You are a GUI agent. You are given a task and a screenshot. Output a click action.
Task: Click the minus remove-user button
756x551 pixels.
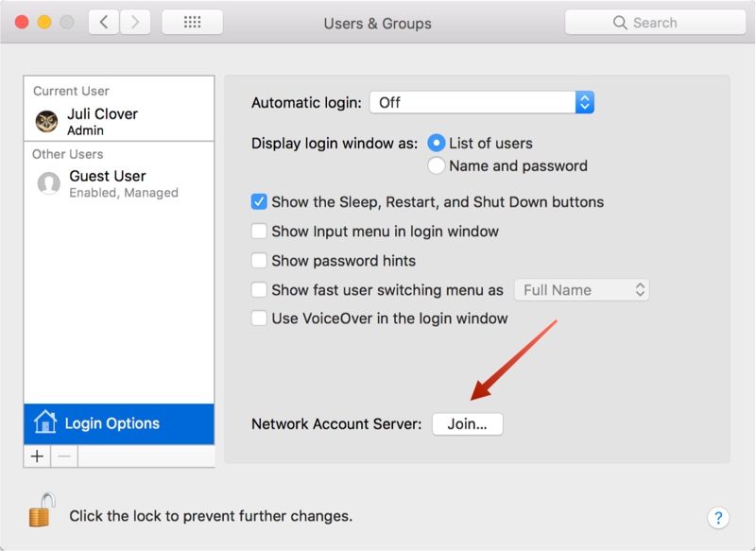(x=64, y=456)
